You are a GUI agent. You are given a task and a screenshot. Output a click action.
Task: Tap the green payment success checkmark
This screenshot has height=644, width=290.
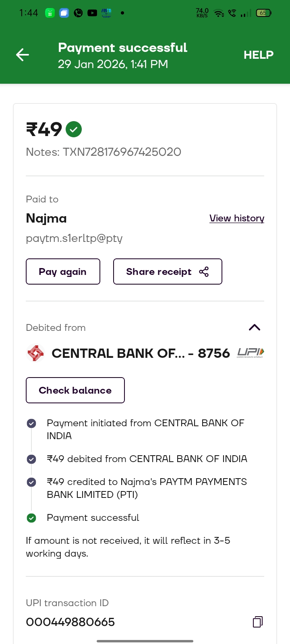click(x=74, y=129)
